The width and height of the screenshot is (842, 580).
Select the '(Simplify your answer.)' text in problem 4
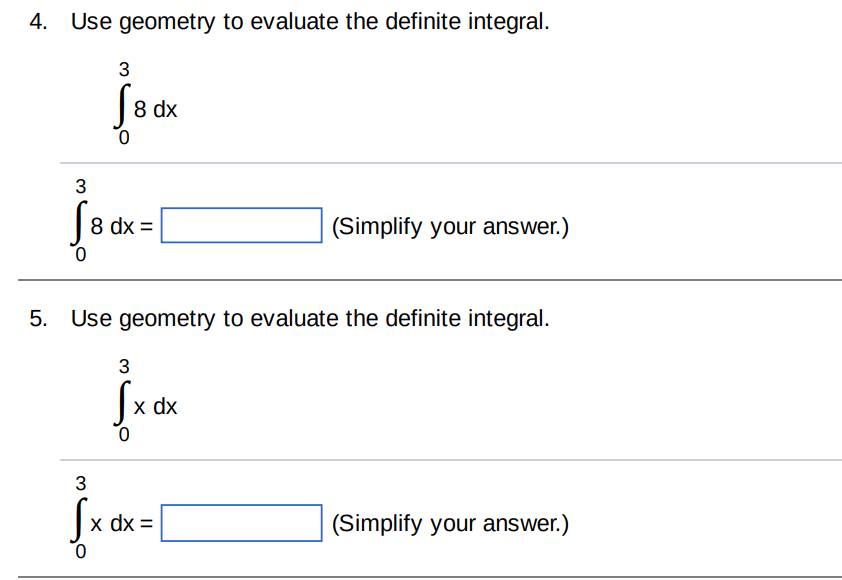[x=449, y=226]
